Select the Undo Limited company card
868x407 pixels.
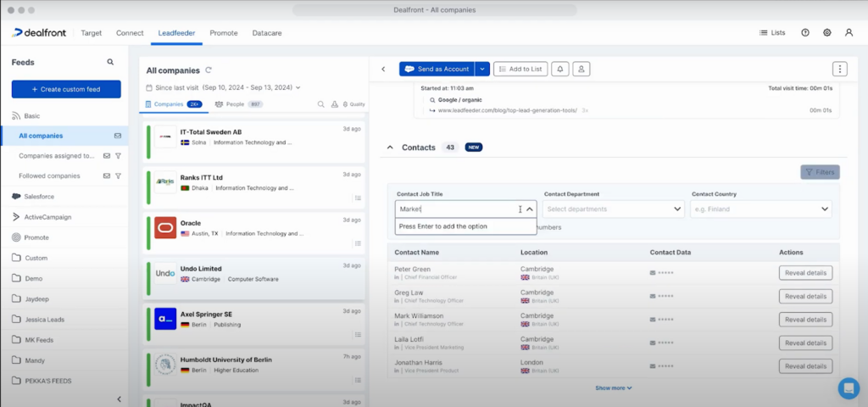(253, 279)
